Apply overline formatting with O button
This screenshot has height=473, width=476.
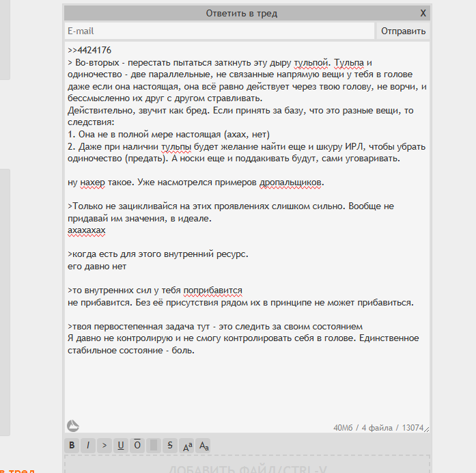pos(137,446)
